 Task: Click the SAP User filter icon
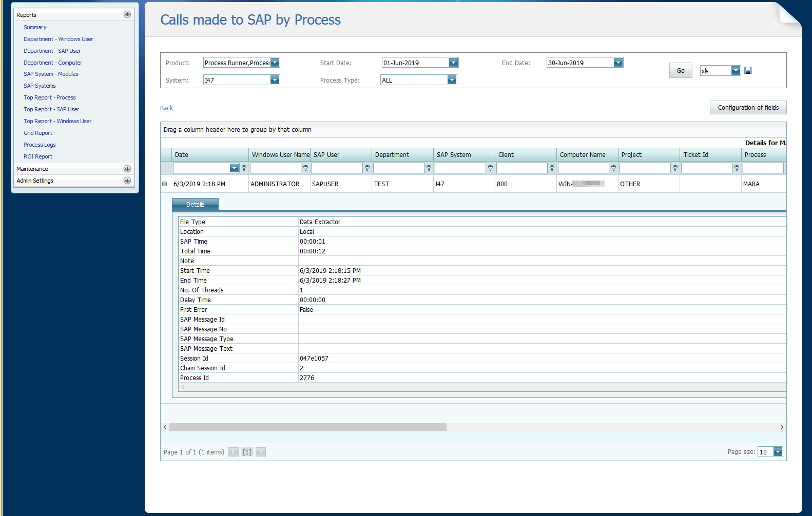368,168
